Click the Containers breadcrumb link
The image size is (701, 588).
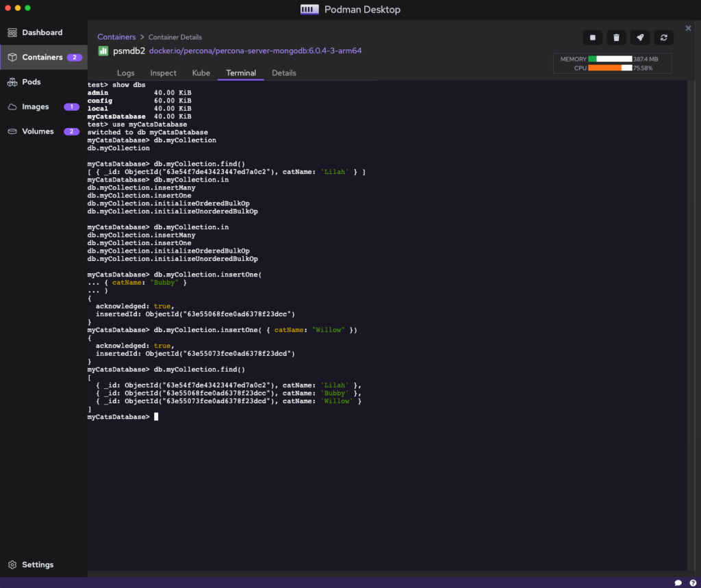pyautogui.click(x=116, y=37)
